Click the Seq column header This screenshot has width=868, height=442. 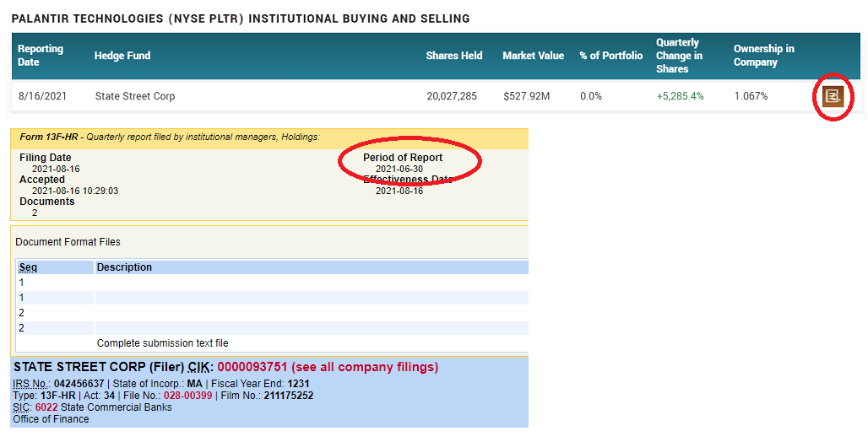[x=28, y=267]
